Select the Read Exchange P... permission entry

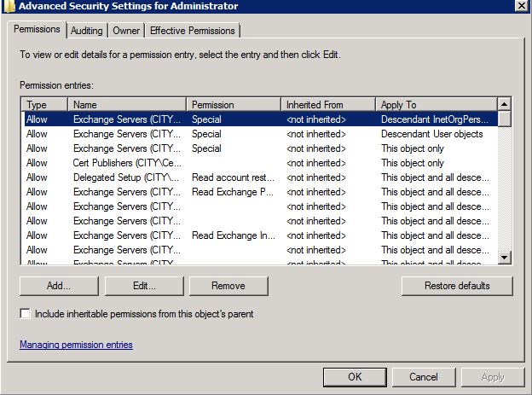(261, 192)
